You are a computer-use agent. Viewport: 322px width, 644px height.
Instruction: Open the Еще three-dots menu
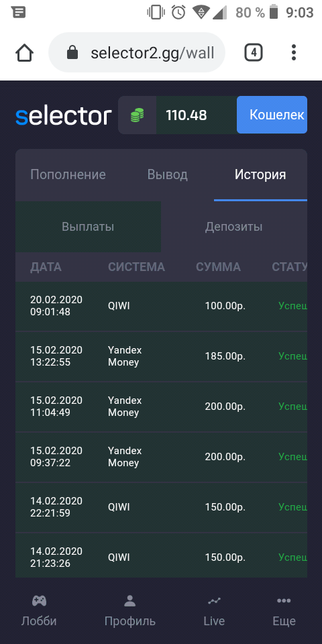pyautogui.click(x=284, y=601)
